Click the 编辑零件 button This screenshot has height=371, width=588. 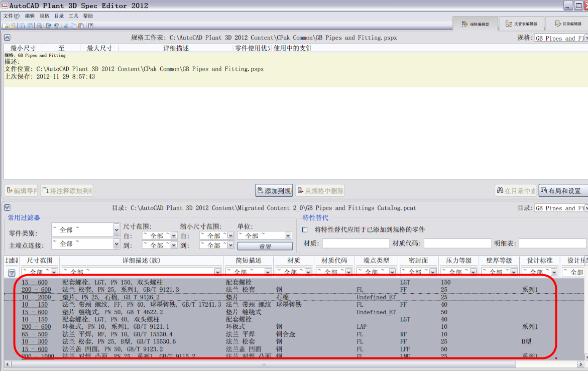click(x=21, y=191)
